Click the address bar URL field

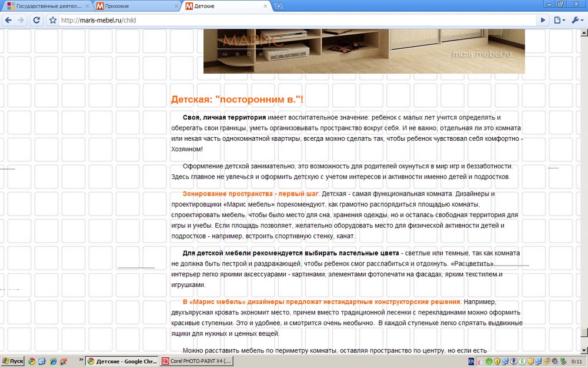(x=296, y=20)
